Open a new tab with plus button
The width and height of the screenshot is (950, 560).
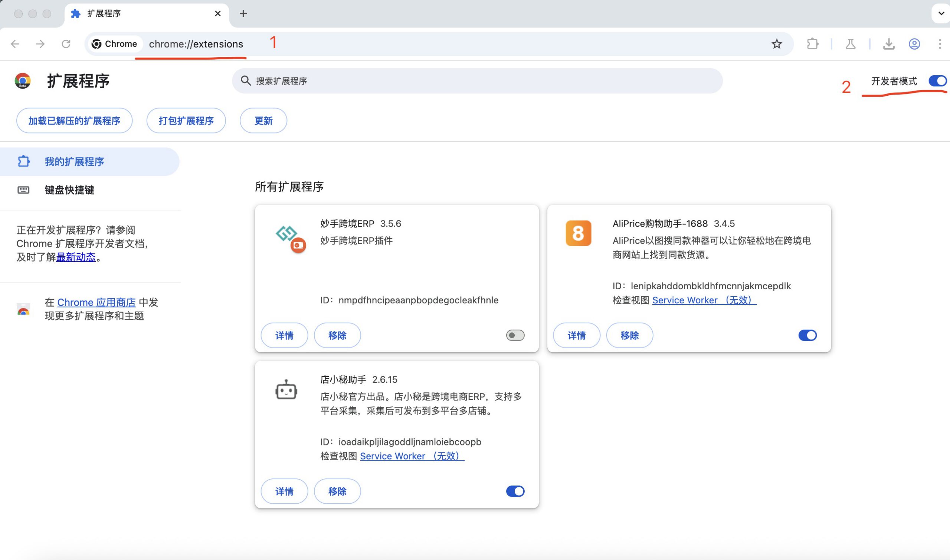[x=243, y=14]
